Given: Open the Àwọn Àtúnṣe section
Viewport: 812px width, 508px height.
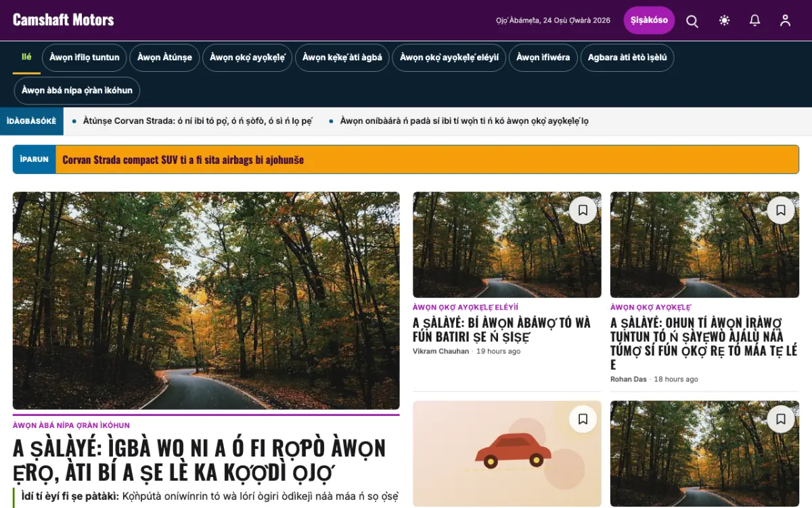Looking at the screenshot, I should pyautogui.click(x=164, y=58).
